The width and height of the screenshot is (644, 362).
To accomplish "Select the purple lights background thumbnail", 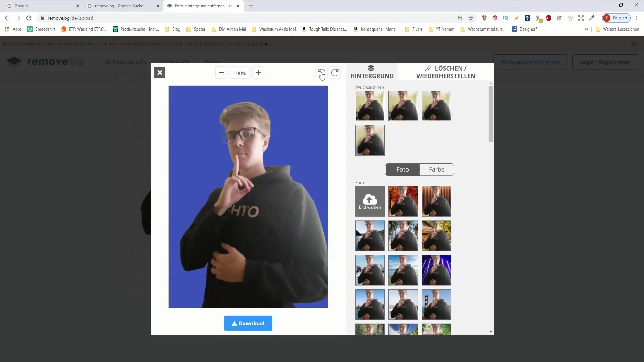I will pos(436,269).
